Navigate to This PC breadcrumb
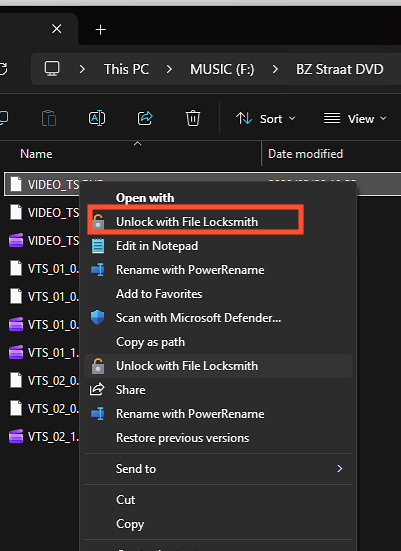Image resolution: width=401 pixels, height=551 pixels. pos(126,69)
